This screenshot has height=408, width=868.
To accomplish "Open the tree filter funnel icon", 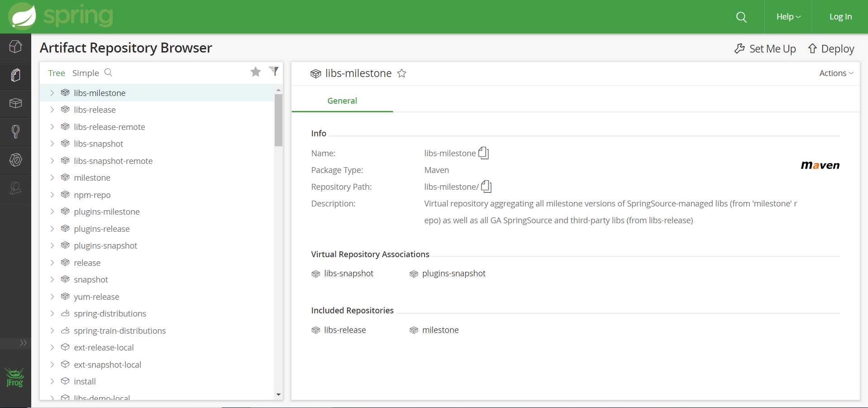I will pos(274,71).
